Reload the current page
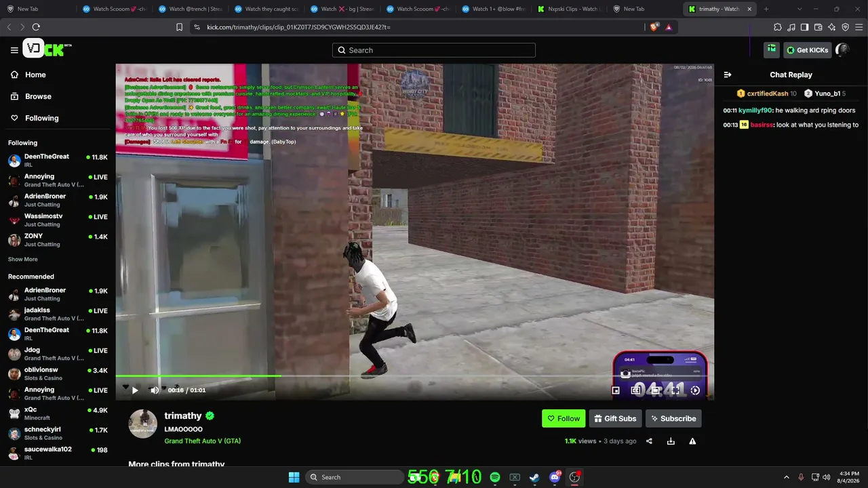 pos(36,27)
